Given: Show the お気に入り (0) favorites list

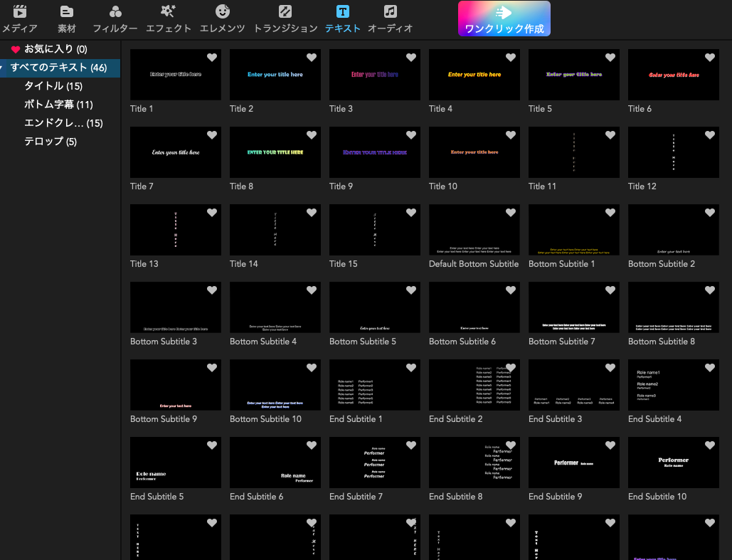Looking at the screenshot, I should pos(55,49).
